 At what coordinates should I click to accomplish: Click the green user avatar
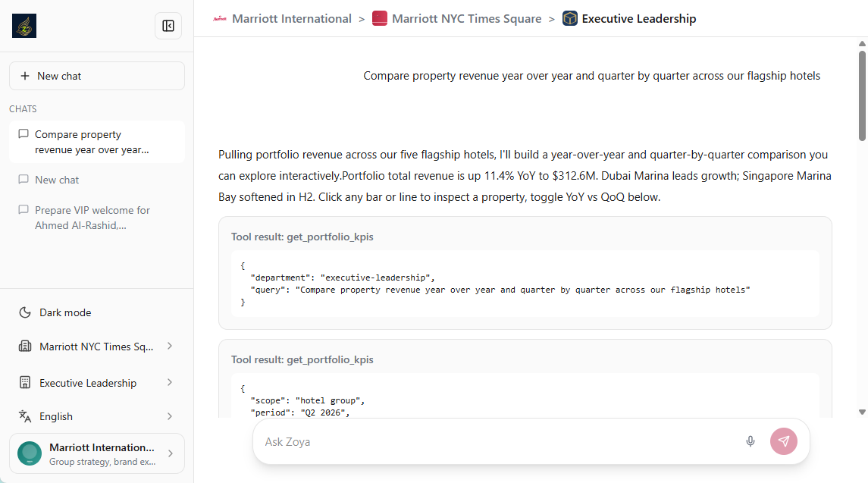point(30,453)
